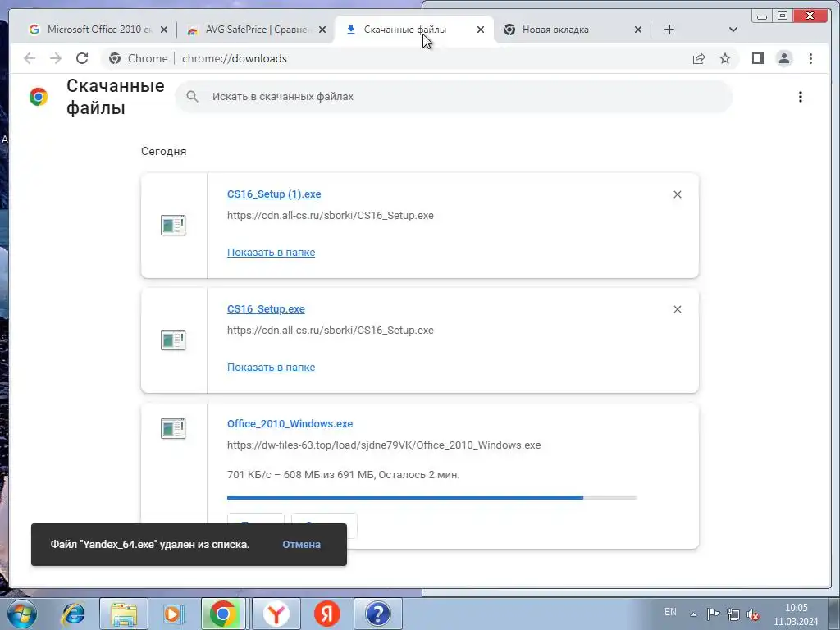This screenshot has height=630, width=840.
Task: Click the dw-files-63.top source URL text
Action: [x=384, y=445]
